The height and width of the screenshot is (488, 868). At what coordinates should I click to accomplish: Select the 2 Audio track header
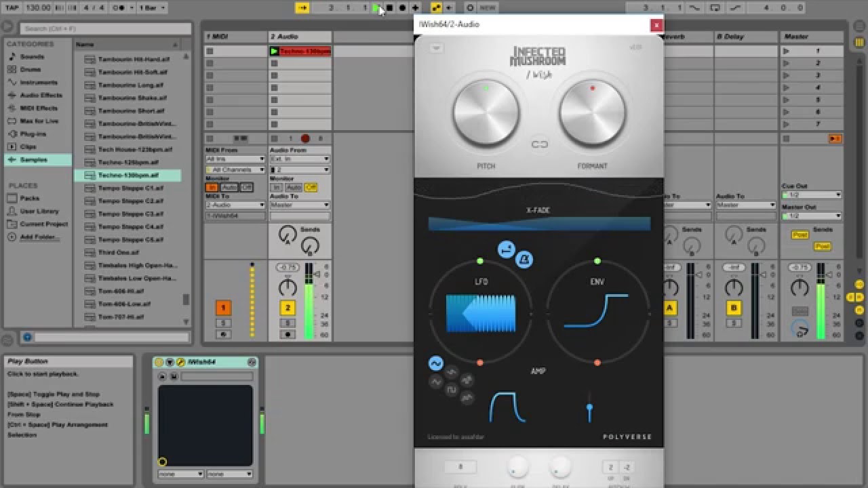[x=300, y=37]
